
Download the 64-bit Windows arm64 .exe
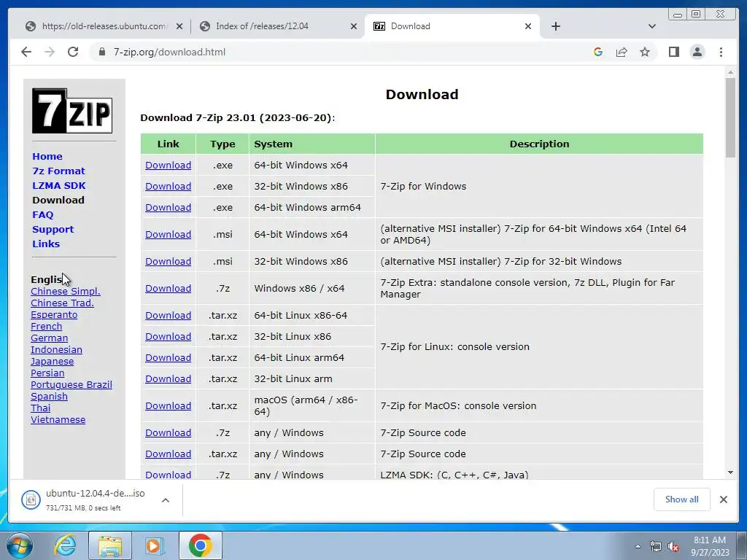pos(169,208)
